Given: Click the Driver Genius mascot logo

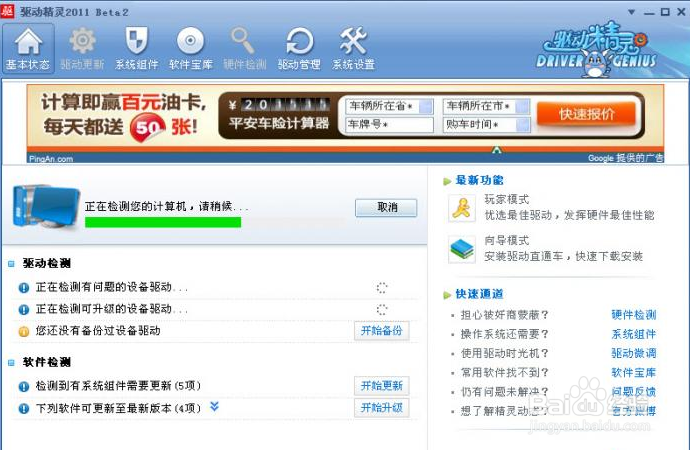Looking at the screenshot, I should (596, 49).
